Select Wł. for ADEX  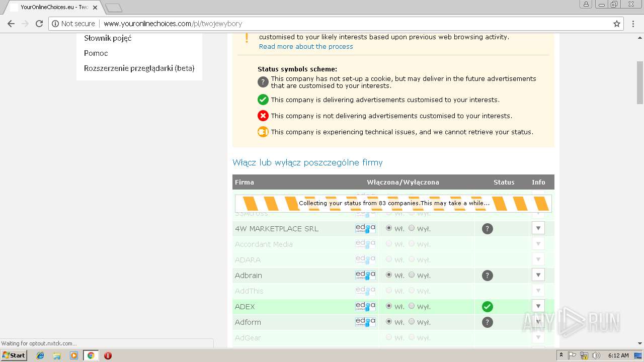389,306
